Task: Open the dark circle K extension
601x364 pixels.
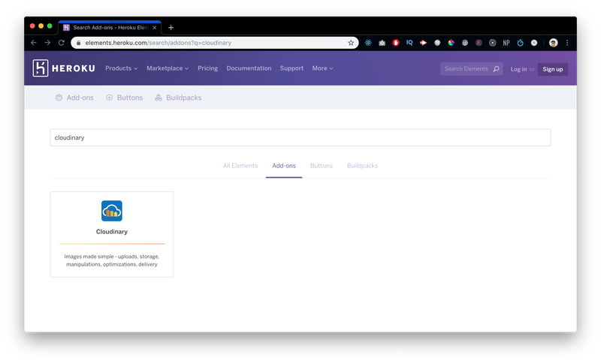Action: [x=479, y=43]
